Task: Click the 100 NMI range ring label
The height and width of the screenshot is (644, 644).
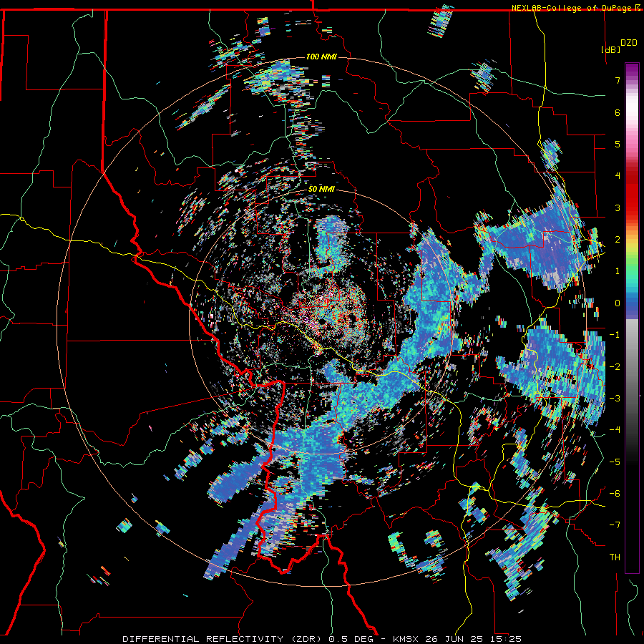Action: (321, 57)
